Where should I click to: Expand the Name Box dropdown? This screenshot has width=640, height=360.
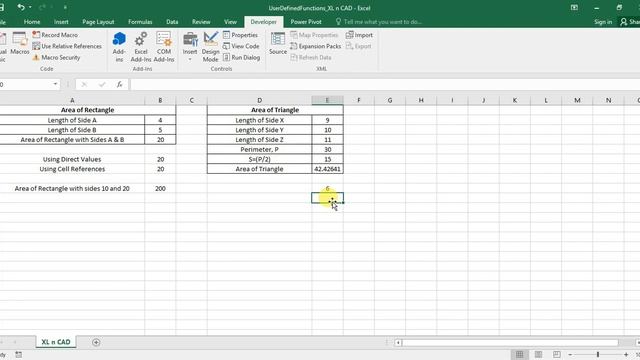55,84
